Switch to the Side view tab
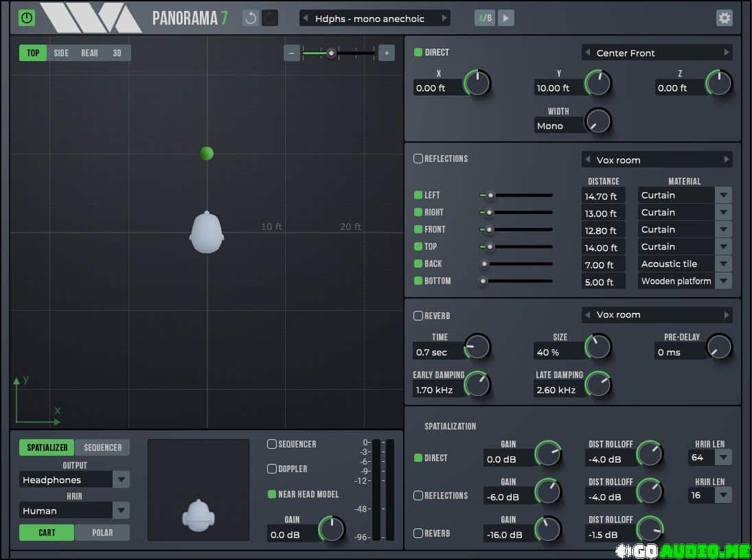Image resolution: width=752 pixels, height=560 pixels. tap(61, 53)
